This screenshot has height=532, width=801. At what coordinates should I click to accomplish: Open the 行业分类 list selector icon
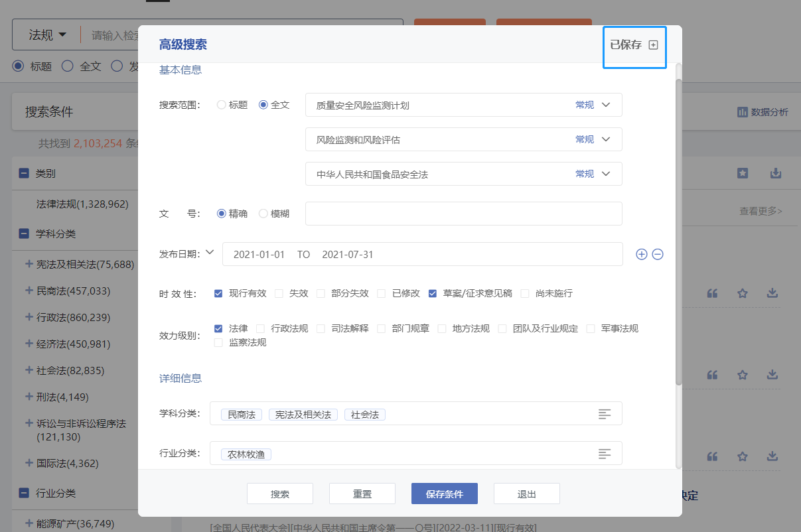(604, 454)
